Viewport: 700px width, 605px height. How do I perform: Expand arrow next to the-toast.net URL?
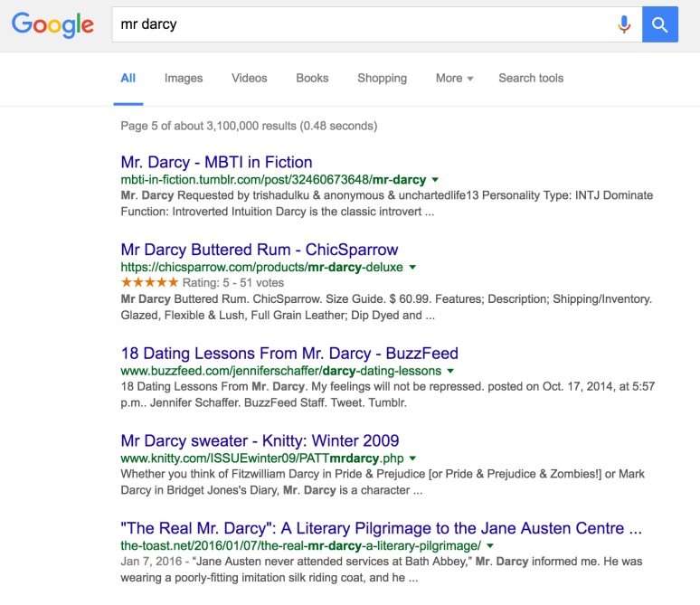pos(490,545)
